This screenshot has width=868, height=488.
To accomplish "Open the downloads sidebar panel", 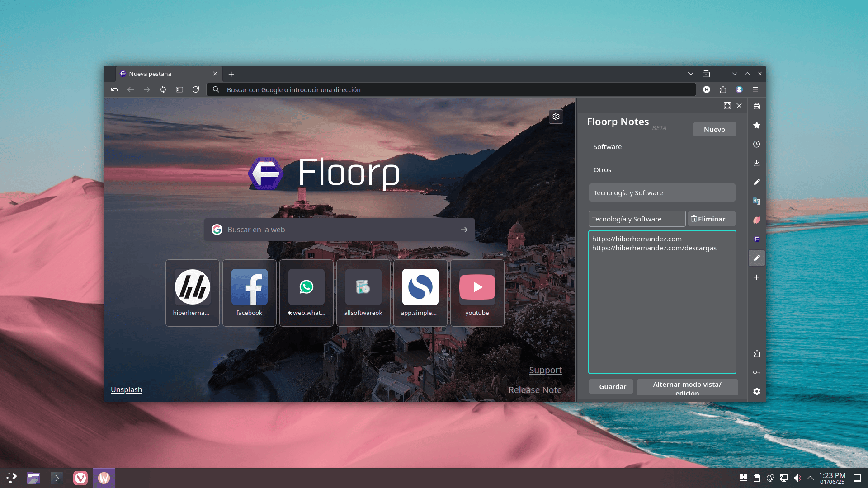I will 756,163.
